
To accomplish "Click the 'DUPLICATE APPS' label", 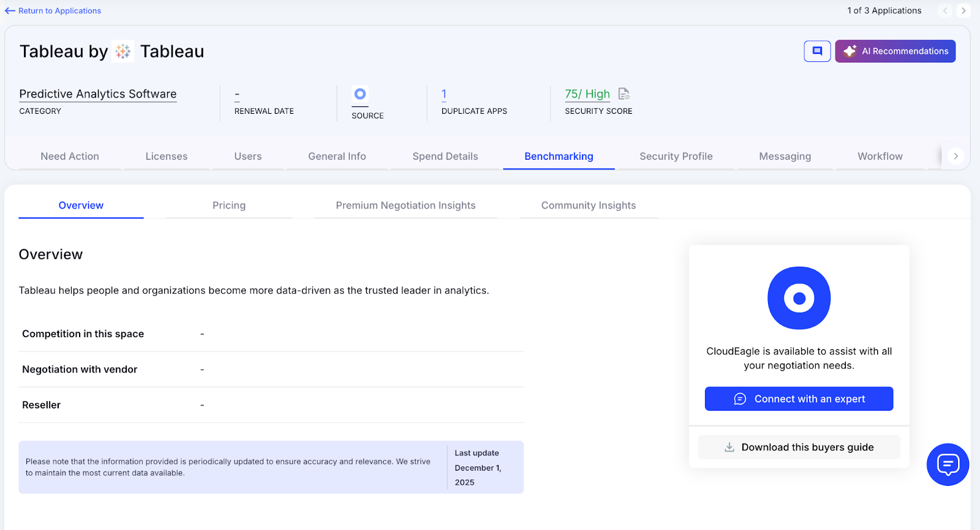I will 474,111.
